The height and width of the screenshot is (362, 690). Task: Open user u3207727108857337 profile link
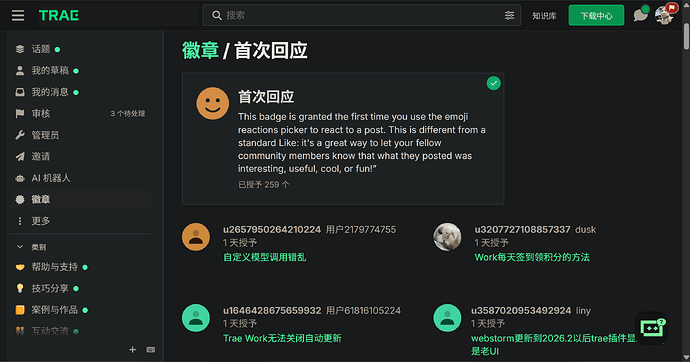522,230
